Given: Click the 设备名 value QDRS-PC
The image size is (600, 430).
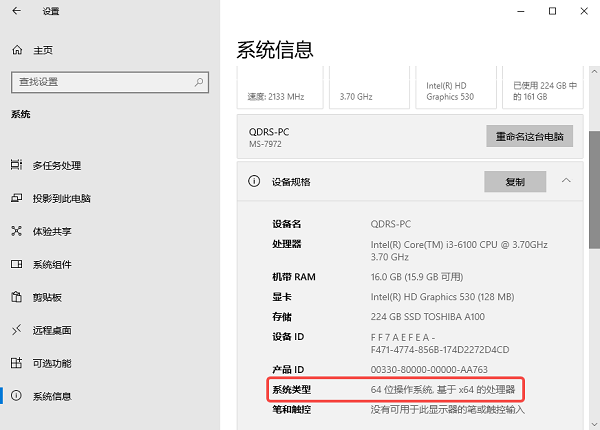Looking at the screenshot, I should tap(391, 224).
